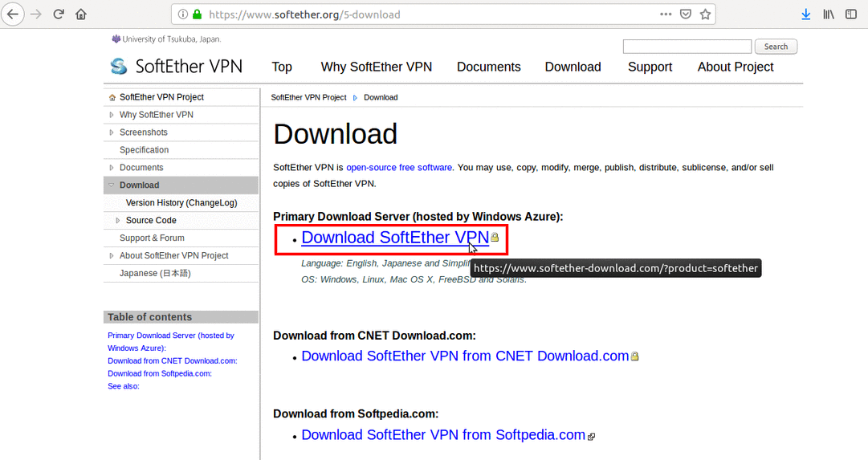Click the Download SoftEther VPN link

[395, 238]
